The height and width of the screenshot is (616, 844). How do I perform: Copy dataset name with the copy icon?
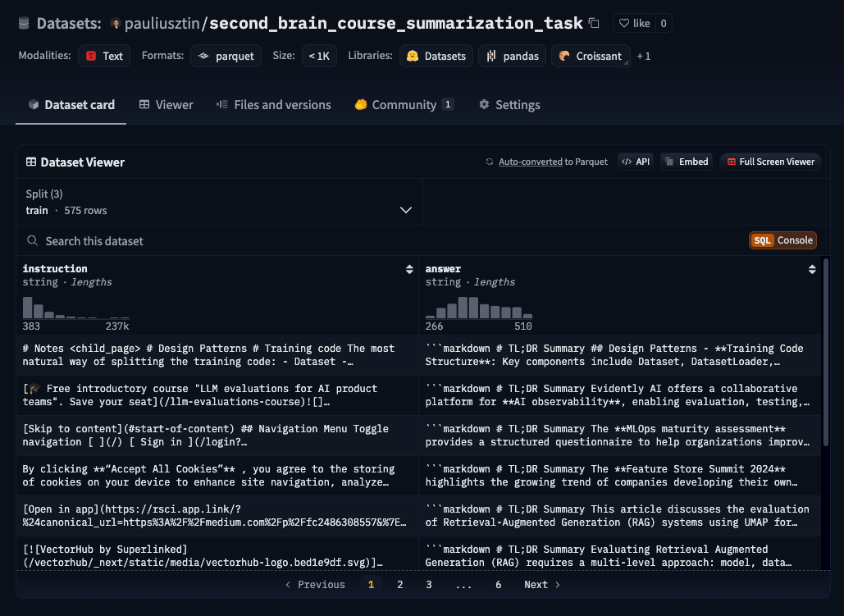[594, 23]
